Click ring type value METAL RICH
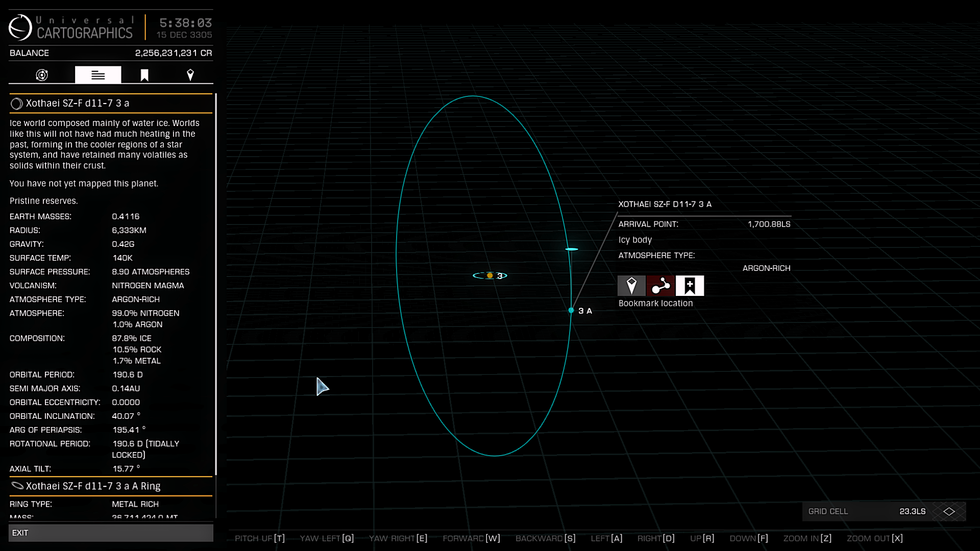Image resolution: width=980 pixels, height=551 pixels. click(135, 504)
